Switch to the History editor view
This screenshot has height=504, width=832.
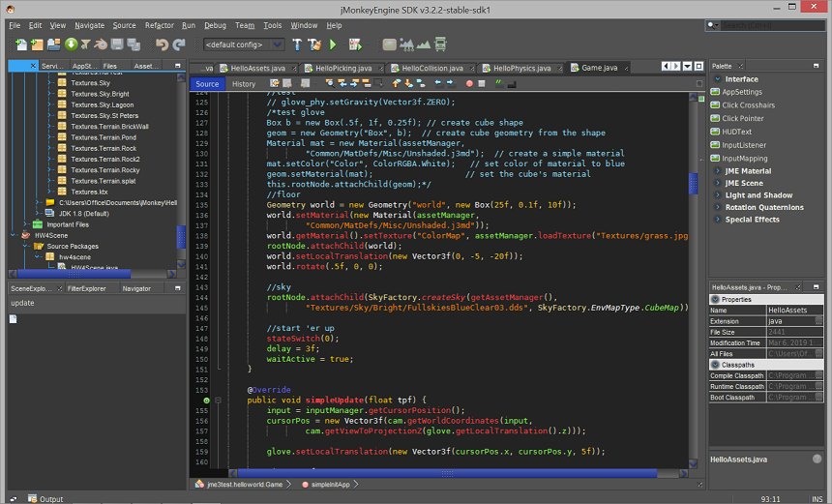(x=244, y=84)
